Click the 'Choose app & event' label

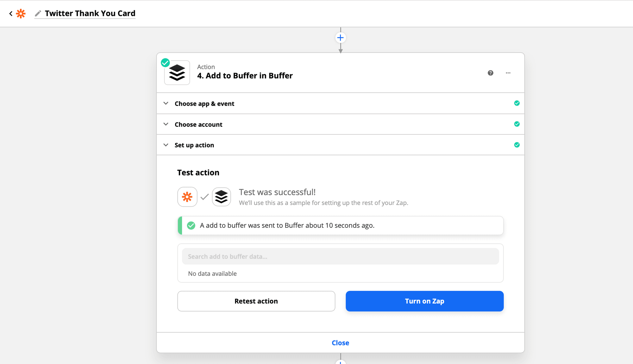click(204, 104)
